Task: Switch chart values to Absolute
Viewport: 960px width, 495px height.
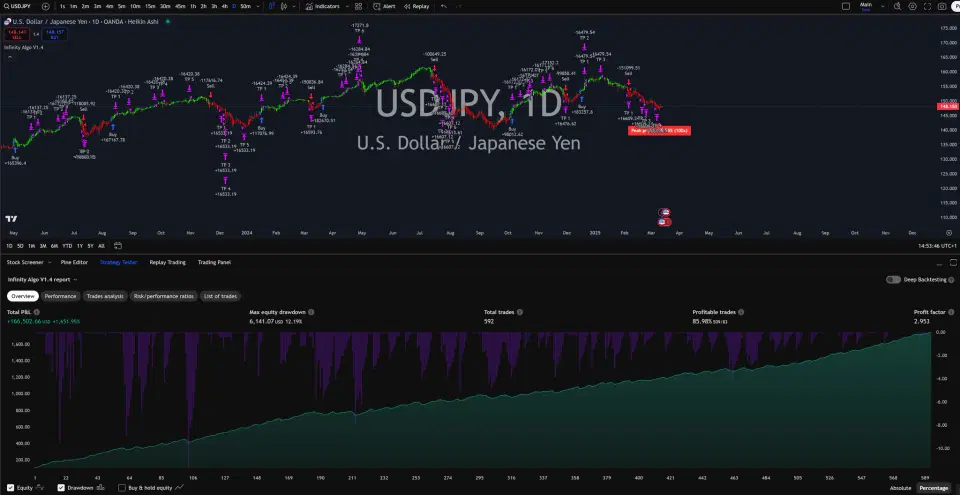Action: click(900, 488)
